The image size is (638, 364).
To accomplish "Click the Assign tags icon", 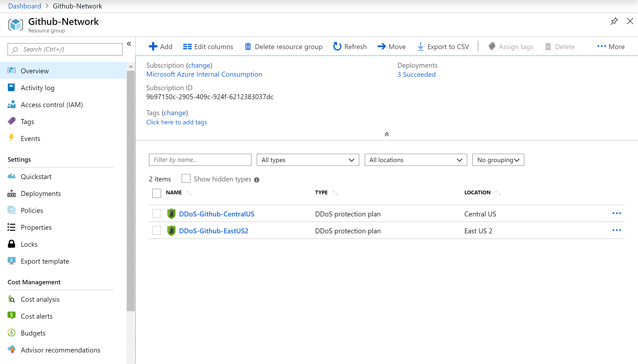I will click(492, 47).
